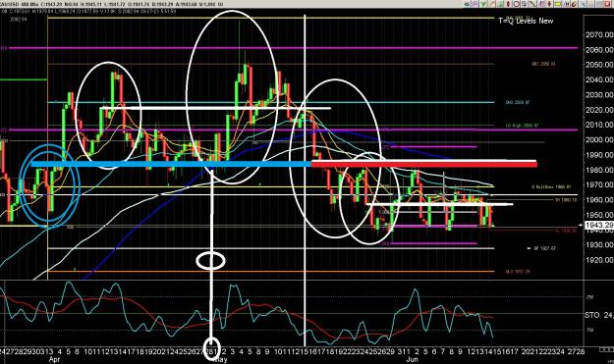Click the STO indicator value label
Screen dimensions: 614x364
pos(599,315)
